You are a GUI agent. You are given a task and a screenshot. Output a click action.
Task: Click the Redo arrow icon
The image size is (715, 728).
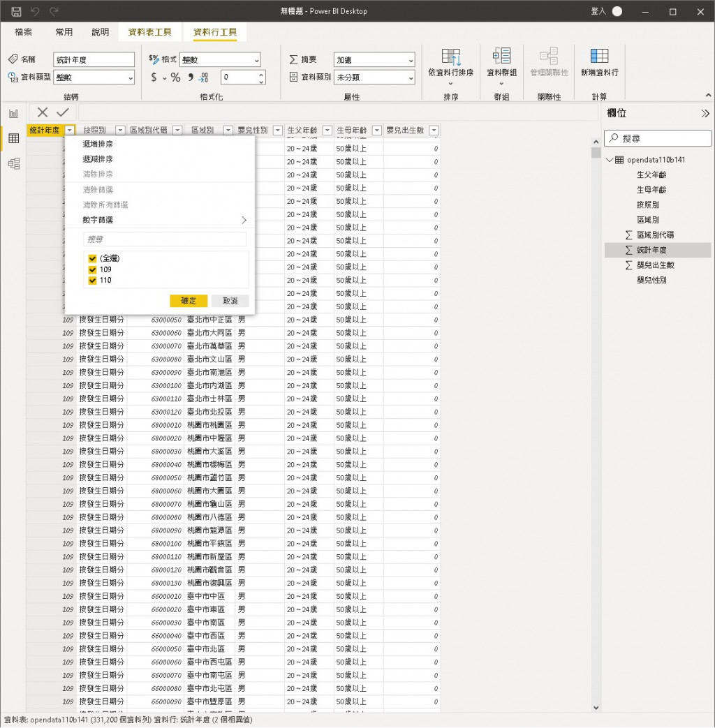click(54, 12)
